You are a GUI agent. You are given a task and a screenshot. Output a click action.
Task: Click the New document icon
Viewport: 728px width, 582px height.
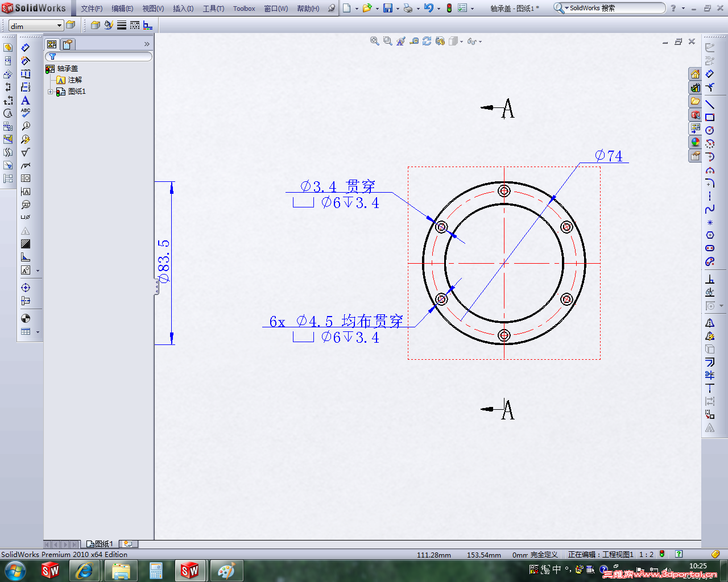[346, 8]
